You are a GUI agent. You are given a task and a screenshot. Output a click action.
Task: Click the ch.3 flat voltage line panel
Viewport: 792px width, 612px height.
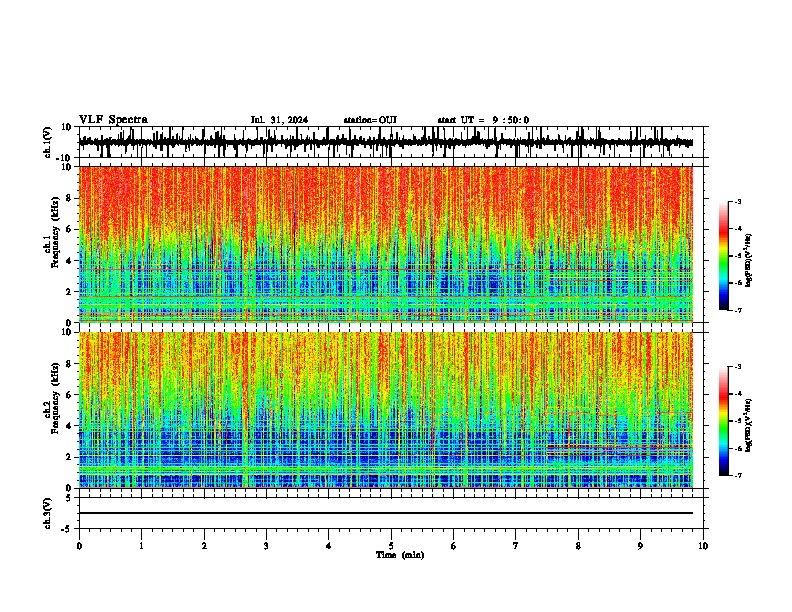391,513
